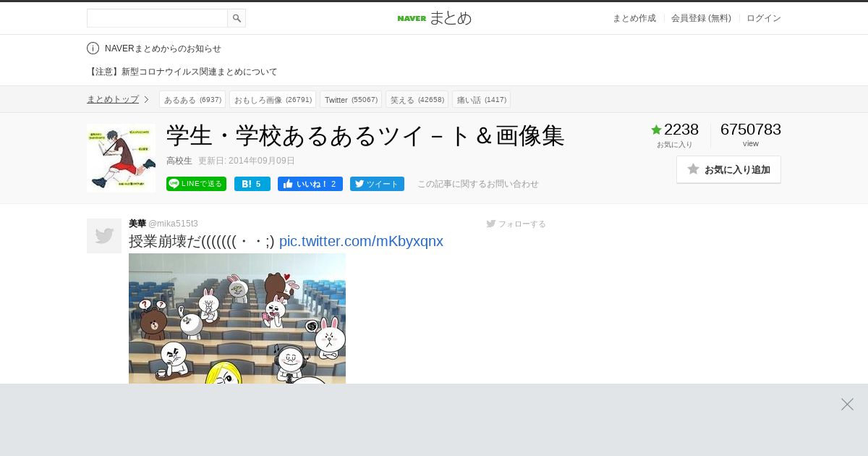Open 会員登録 (無料) link
The width and height of the screenshot is (868, 456).
[x=701, y=18]
